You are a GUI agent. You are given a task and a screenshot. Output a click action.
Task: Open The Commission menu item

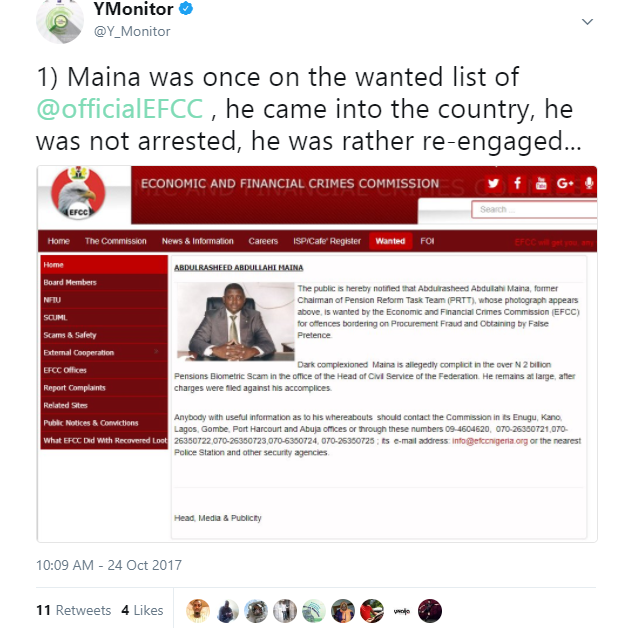coord(116,241)
